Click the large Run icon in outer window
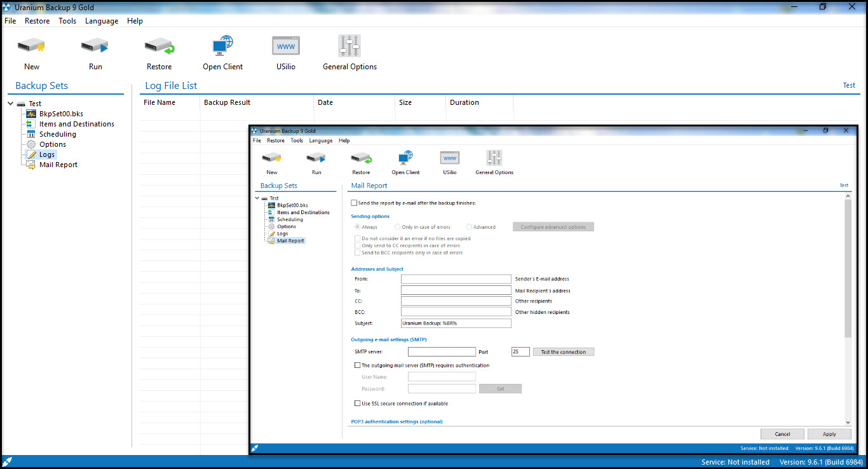The image size is (868, 469). (95, 46)
